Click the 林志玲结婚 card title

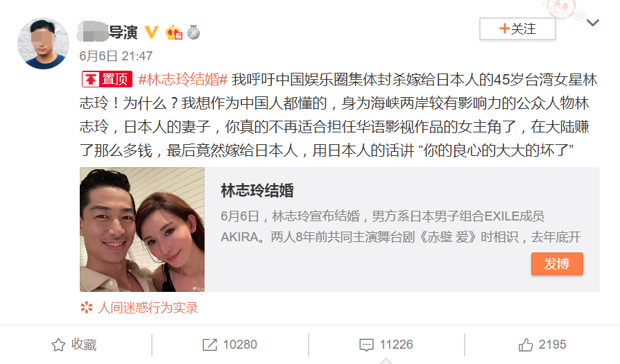pyautogui.click(x=257, y=191)
